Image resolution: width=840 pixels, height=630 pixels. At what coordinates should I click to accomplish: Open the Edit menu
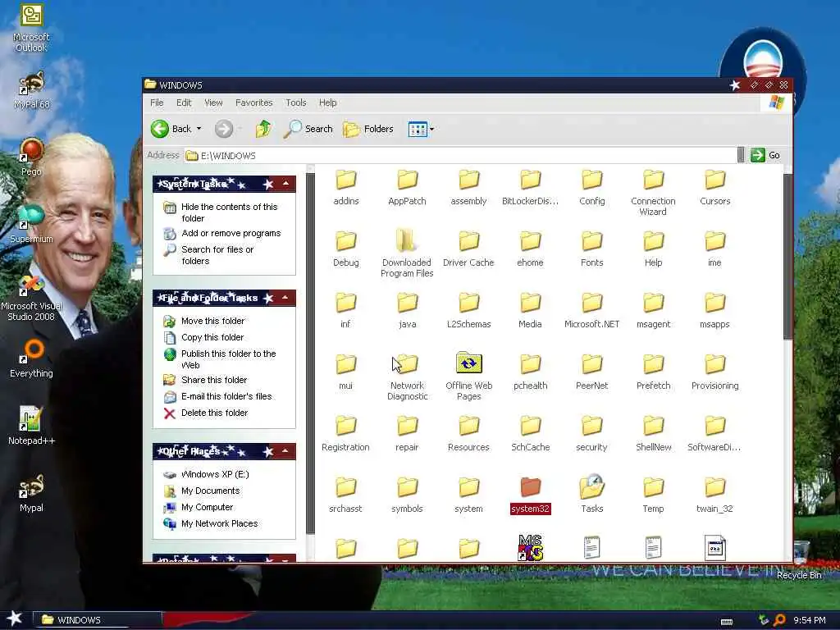tap(184, 103)
